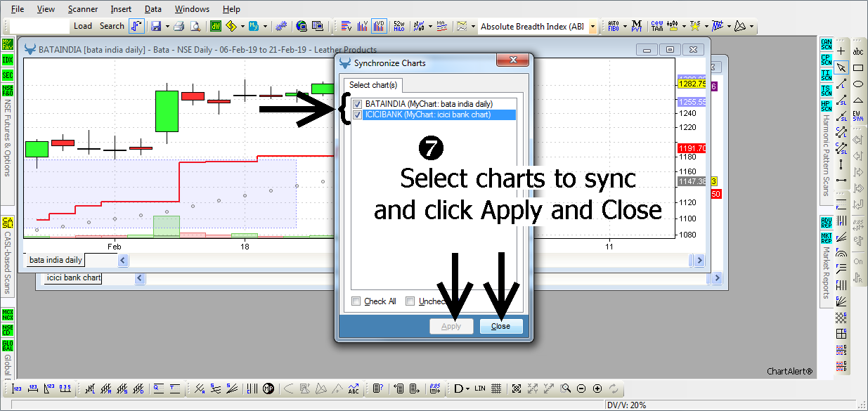Viewport: 868px width, 411px height.
Task: Click the AUTO FIBO toolbar icon
Action: 613,26
